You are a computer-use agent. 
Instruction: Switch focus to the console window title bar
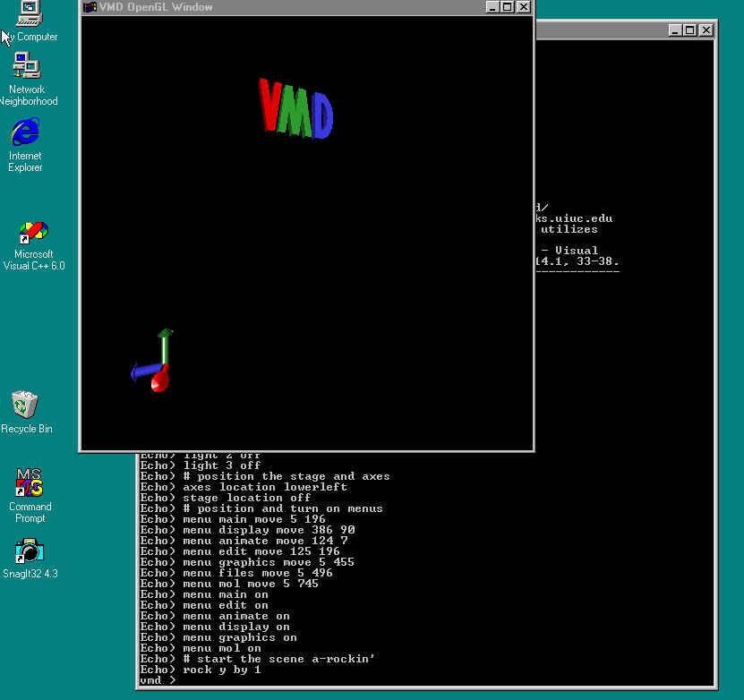point(600,30)
